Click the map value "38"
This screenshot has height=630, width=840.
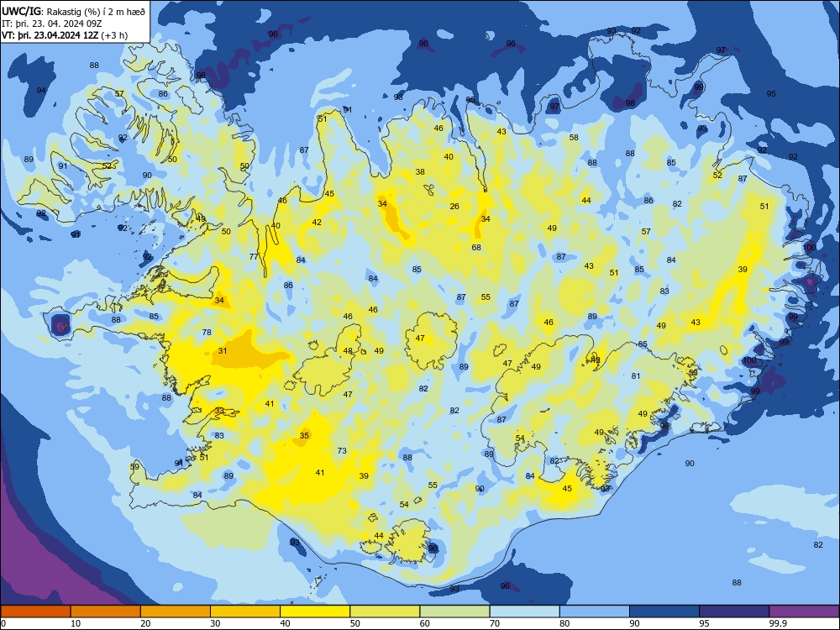(420, 172)
